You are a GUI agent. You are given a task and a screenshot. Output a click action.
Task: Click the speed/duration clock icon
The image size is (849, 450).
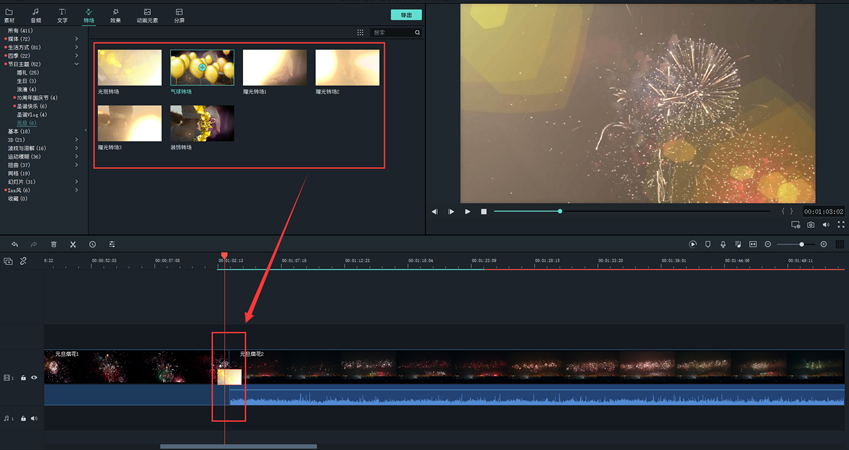tap(92, 244)
